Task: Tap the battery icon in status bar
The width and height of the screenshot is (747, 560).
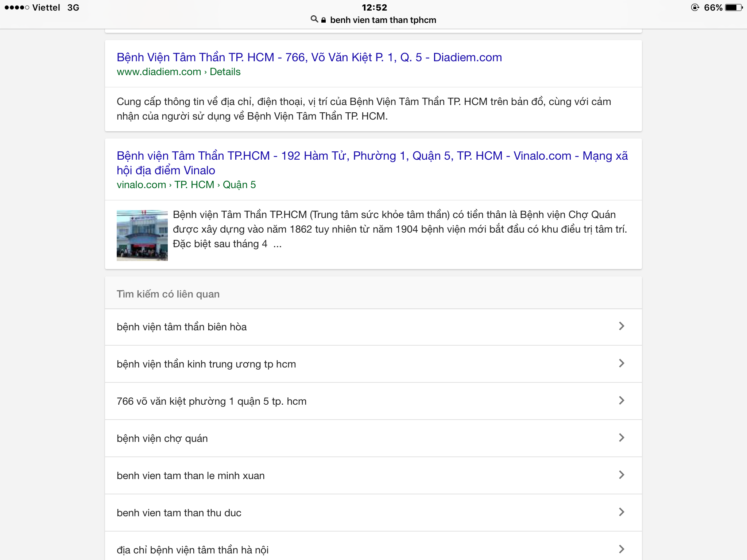Action: tap(734, 8)
